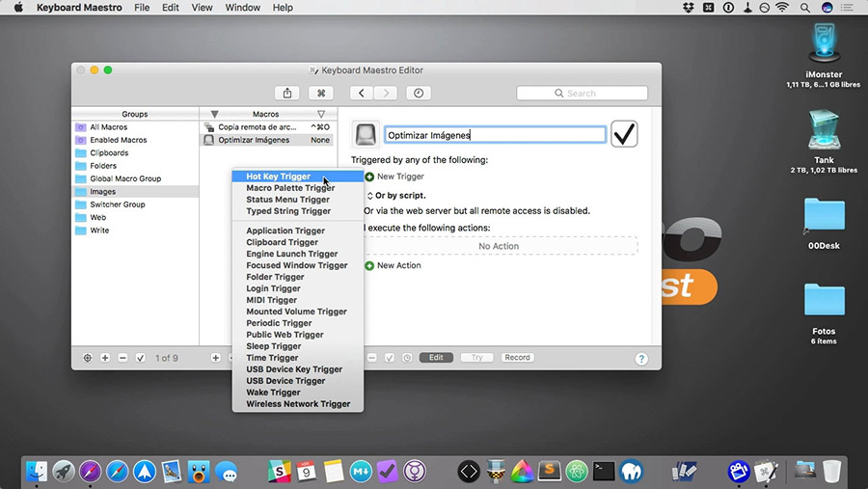Open the File menu
The image size is (868, 489).
142,8
